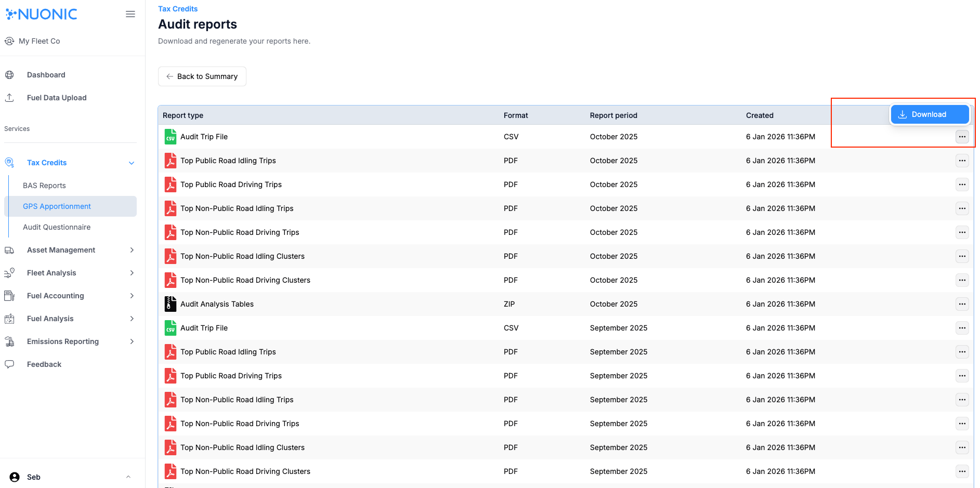Expand the Asset Management chevron
This screenshot has width=980, height=488.
coord(132,250)
